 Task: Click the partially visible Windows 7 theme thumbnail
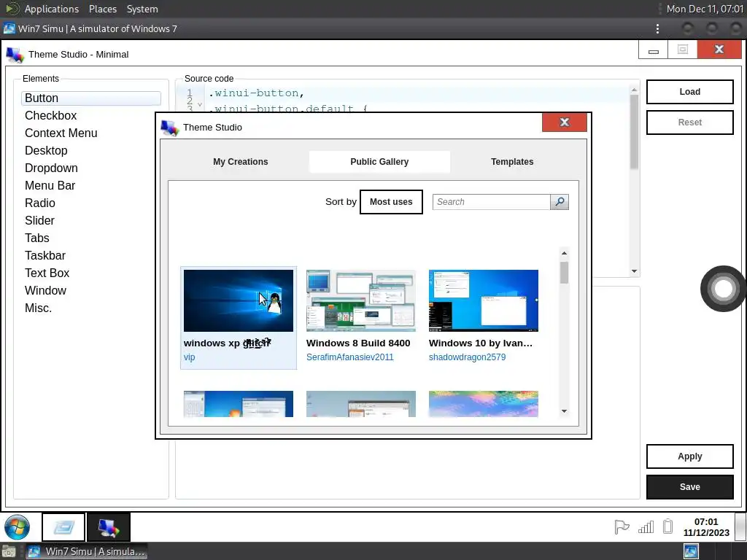pos(239,404)
